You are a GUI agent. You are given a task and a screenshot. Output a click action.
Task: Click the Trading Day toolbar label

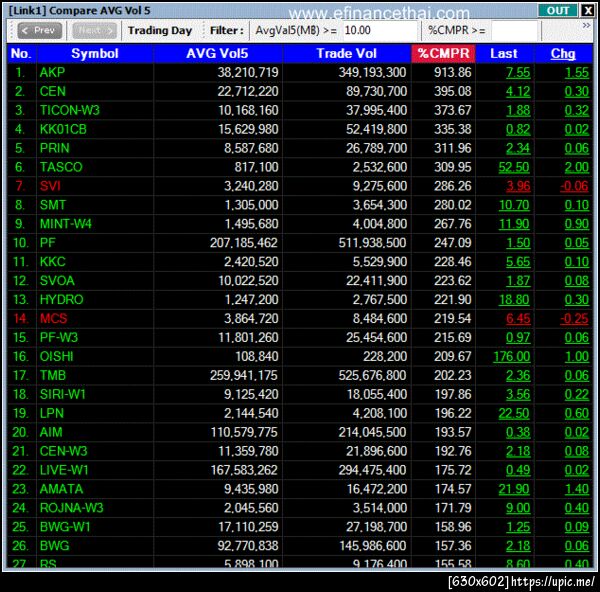click(x=160, y=30)
